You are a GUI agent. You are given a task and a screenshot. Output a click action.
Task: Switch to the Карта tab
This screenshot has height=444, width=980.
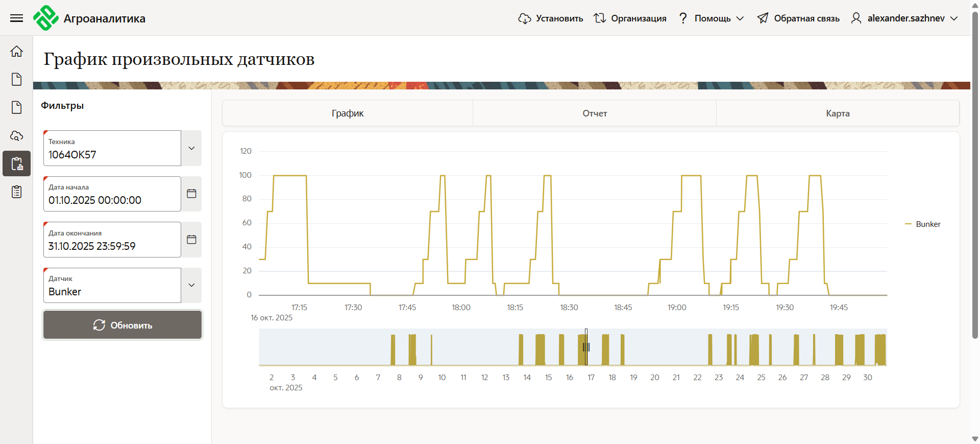tap(838, 113)
